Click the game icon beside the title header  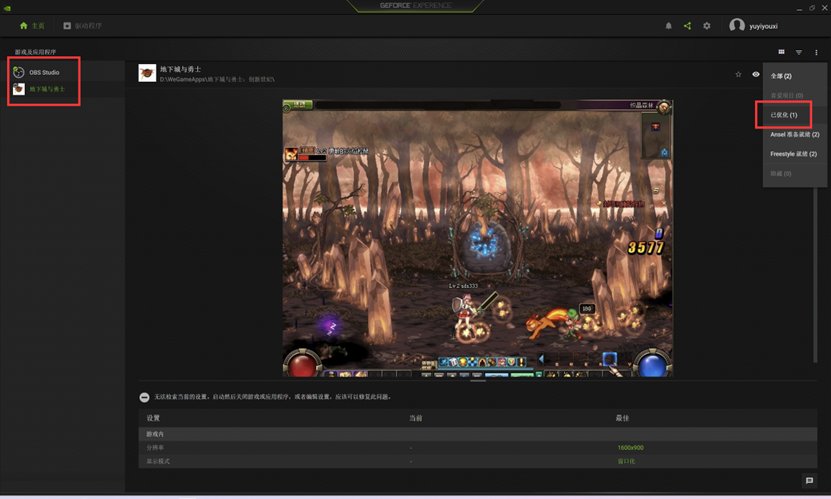147,73
